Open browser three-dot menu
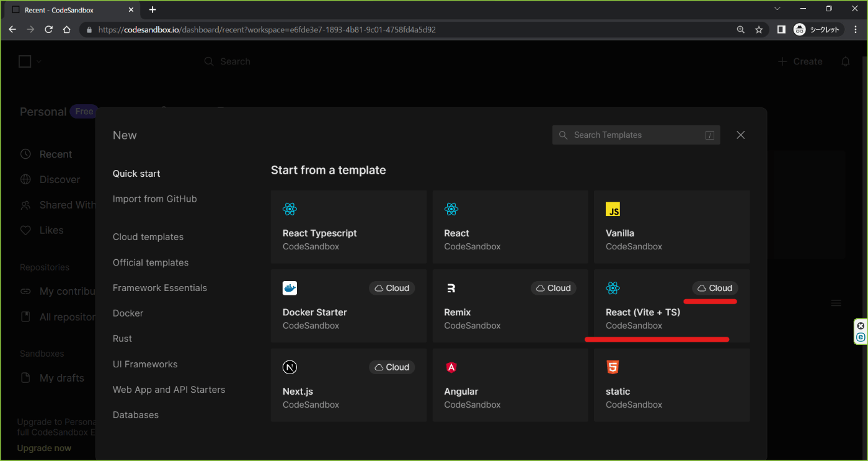Image resolution: width=868 pixels, height=461 pixels. click(856, 29)
